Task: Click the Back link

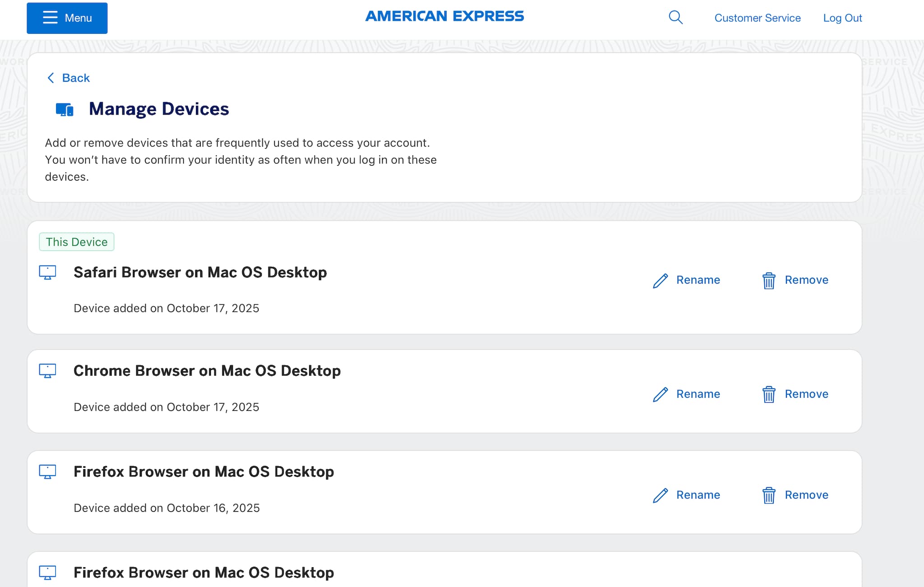Action: coord(76,78)
